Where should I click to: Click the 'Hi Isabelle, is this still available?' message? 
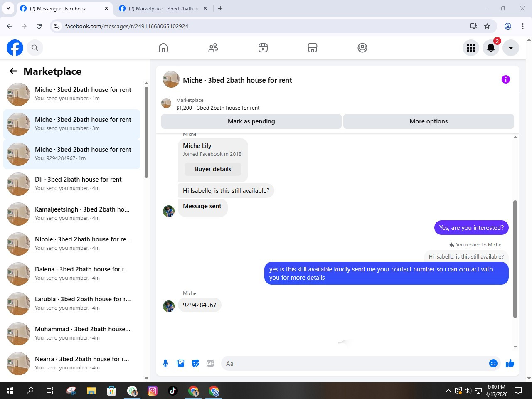(226, 191)
